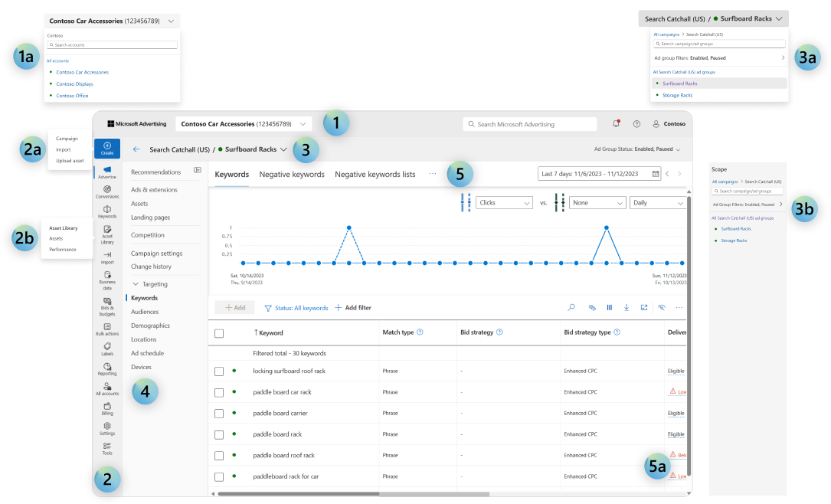
Task: Open Settings in the sidebar
Action: click(107, 429)
